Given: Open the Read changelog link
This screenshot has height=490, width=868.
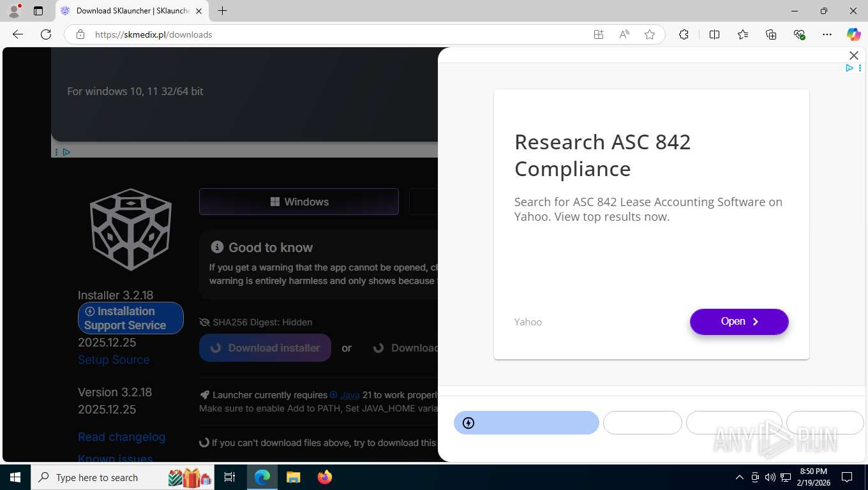Looking at the screenshot, I should 121,437.
